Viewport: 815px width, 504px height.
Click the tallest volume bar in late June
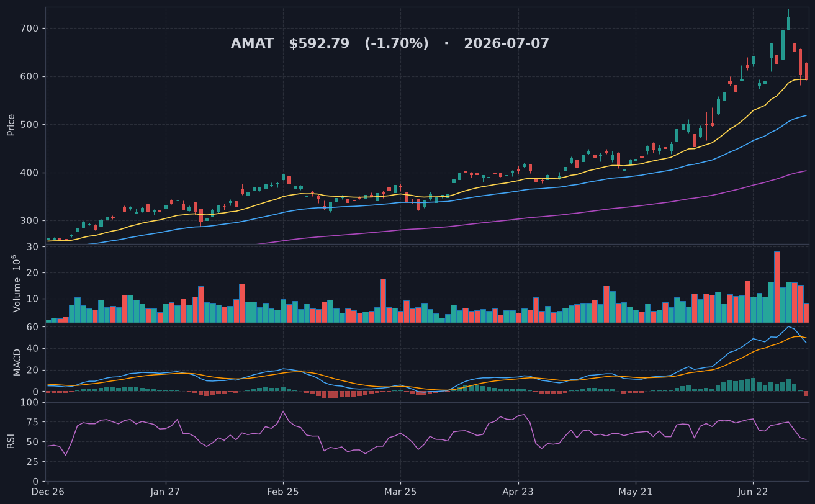coord(777,287)
